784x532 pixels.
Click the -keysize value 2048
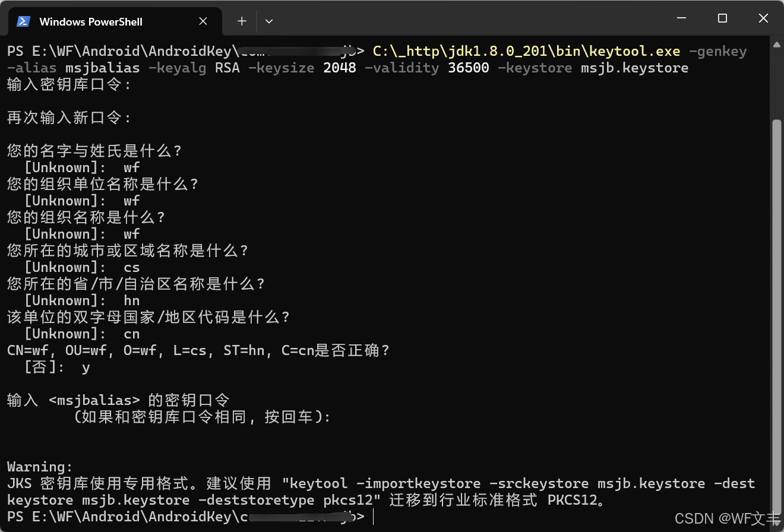click(x=340, y=68)
